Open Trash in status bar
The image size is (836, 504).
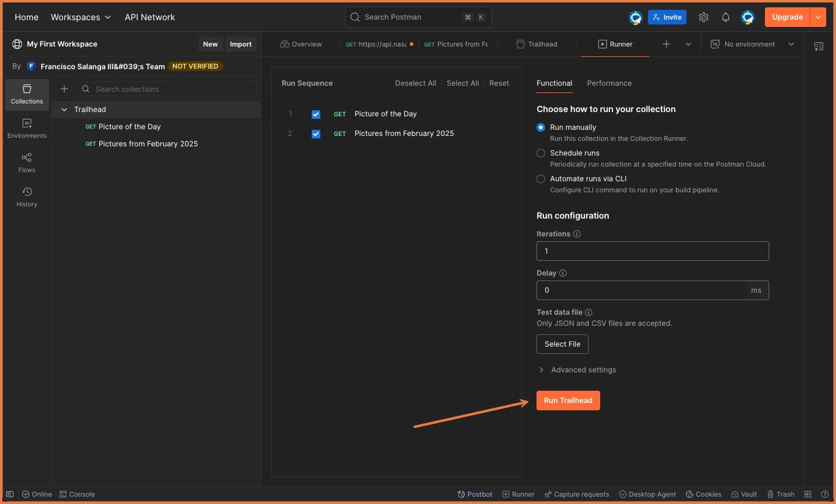780,494
